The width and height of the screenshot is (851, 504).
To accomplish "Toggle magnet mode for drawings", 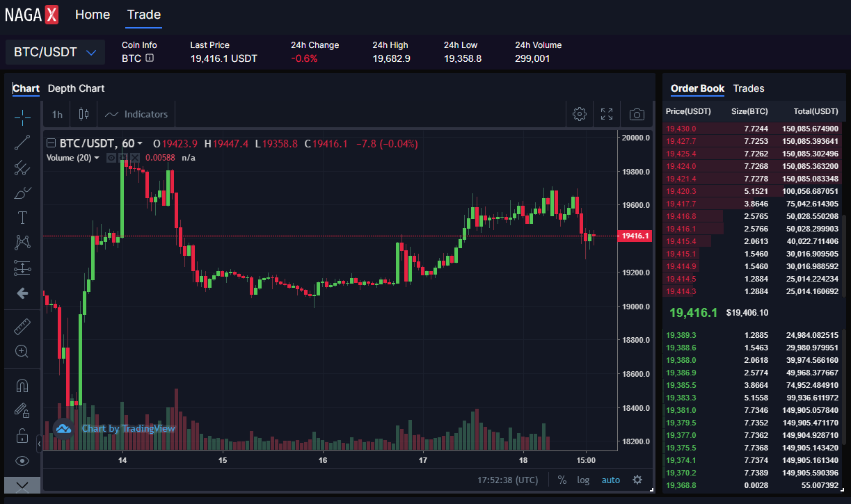I will click(x=22, y=385).
